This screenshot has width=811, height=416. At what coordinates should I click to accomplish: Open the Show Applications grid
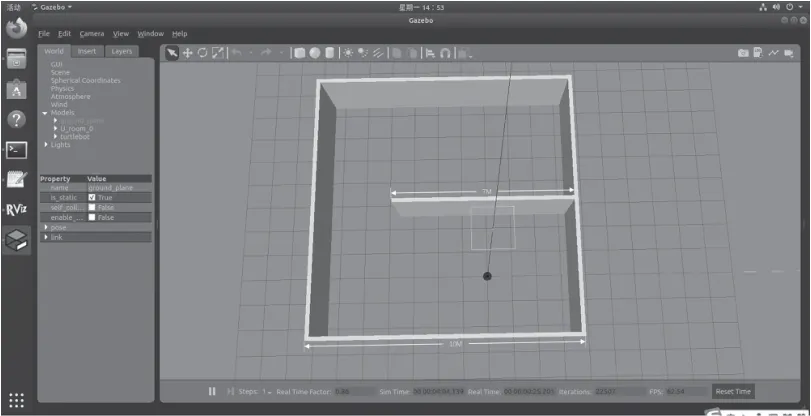[x=17, y=399]
